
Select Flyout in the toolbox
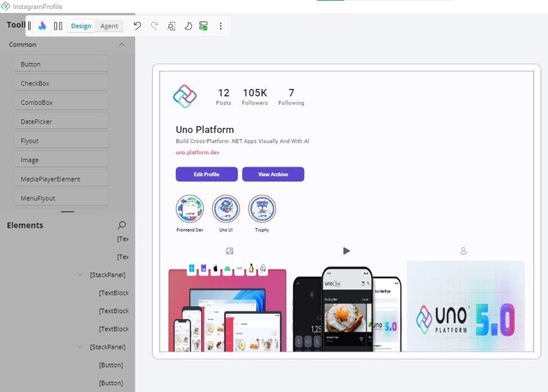point(61,140)
